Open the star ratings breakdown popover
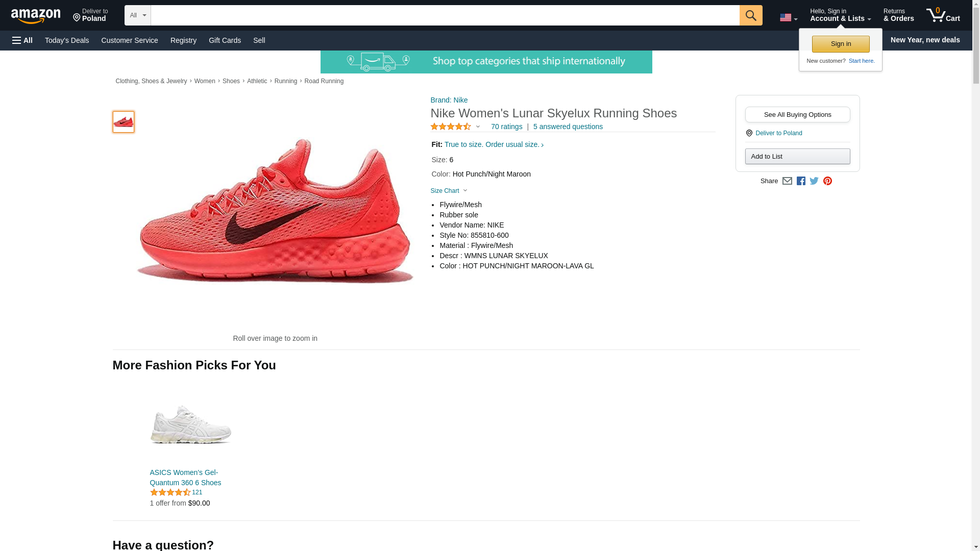 tap(455, 127)
